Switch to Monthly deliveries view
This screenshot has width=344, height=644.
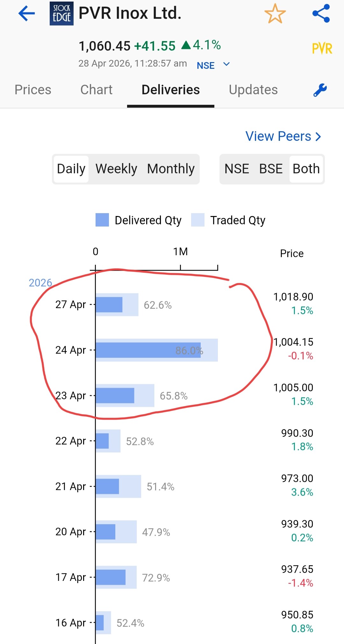point(171,169)
